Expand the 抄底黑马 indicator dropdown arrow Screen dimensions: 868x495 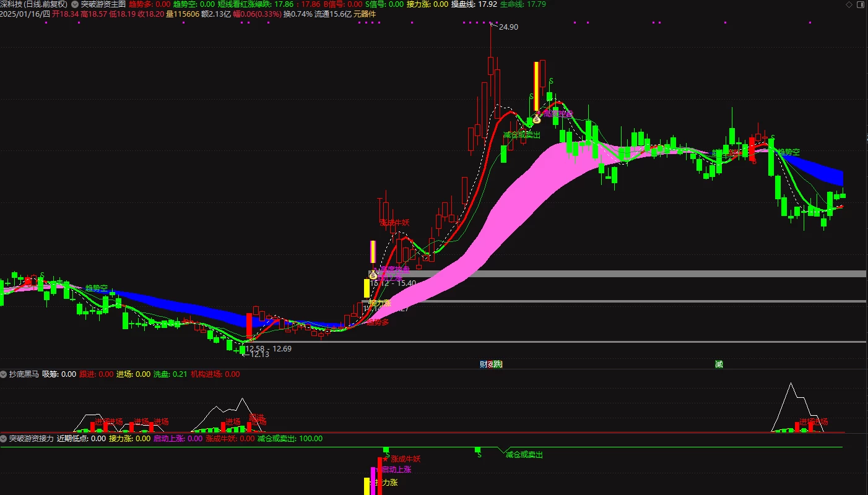4,374
